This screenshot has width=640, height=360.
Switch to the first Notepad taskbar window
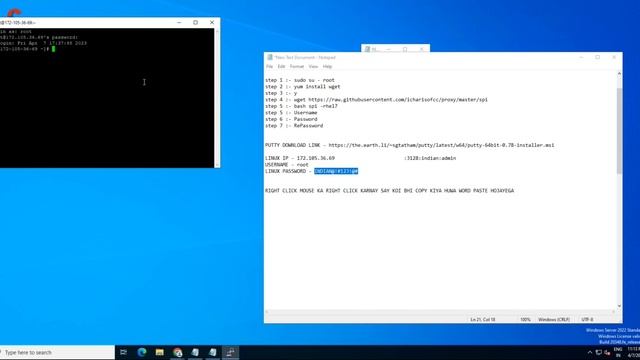pos(195,352)
